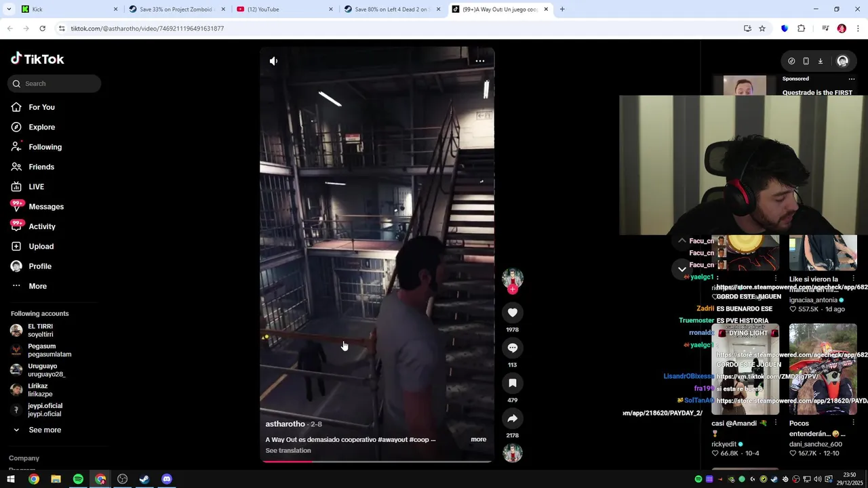Save the video with the bookmark icon
868x488 pixels.
(x=513, y=383)
